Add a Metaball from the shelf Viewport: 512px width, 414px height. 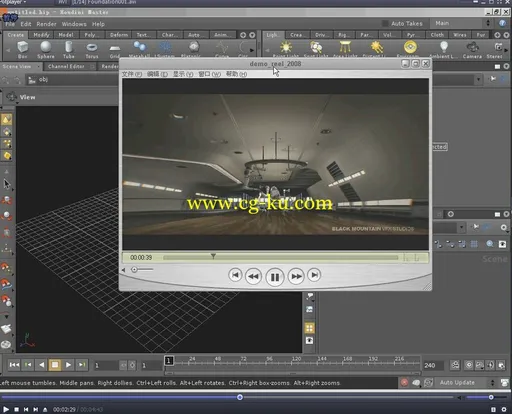(x=139, y=49)
